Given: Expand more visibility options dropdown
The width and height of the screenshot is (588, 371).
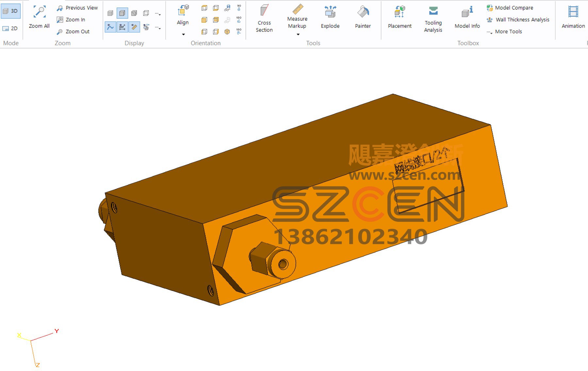Looking at the screenshot, I should tap(158, 28).
